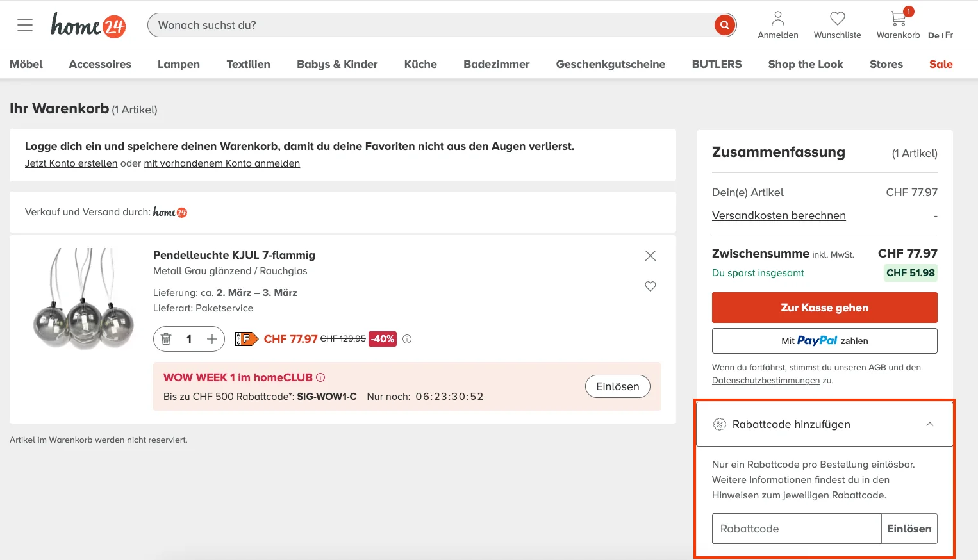Image resolution: width=978 pixels, height=560 pixels.
Task: Increase quantity with the plus stepper
Action: pyautogui.click(x=211, y=339)
